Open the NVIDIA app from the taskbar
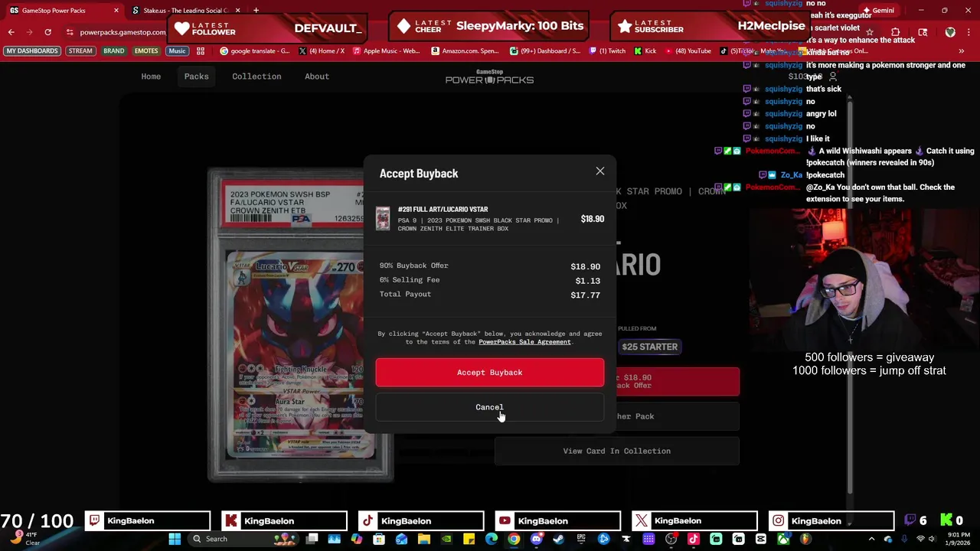The height and width of the screenshot is (551, 980). point(446,539)
